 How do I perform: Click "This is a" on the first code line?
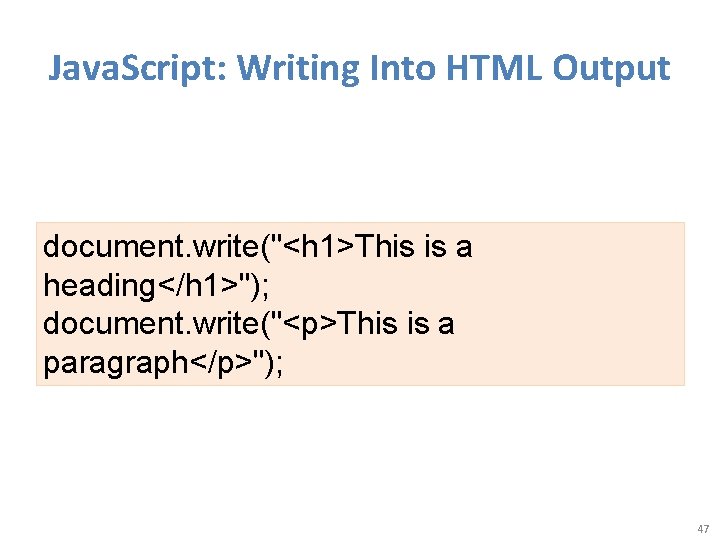pos(414,246)
